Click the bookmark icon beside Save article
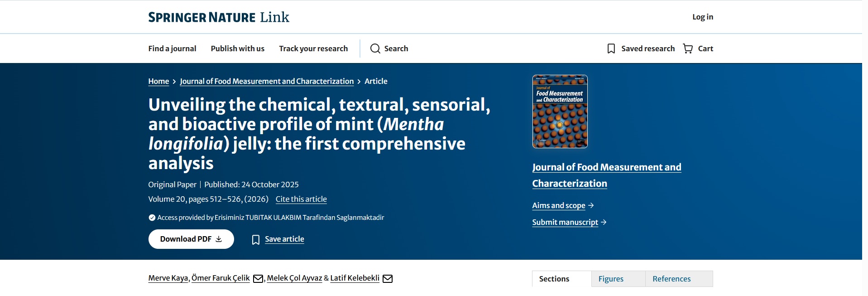This screenshot has height=296, width=868. pyautogui.click(x=256, y=239)
